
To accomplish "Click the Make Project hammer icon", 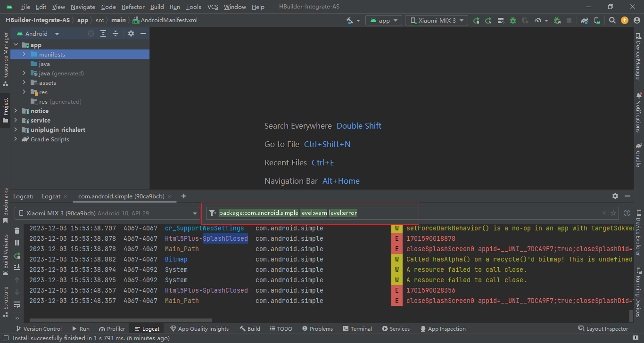I will (350, 20).
